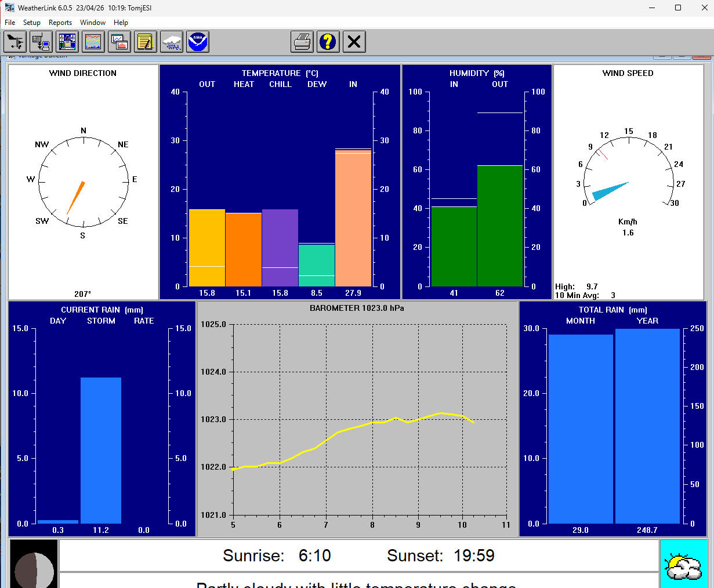Open the File menu

pyautogui.click(x=10, y=23)
